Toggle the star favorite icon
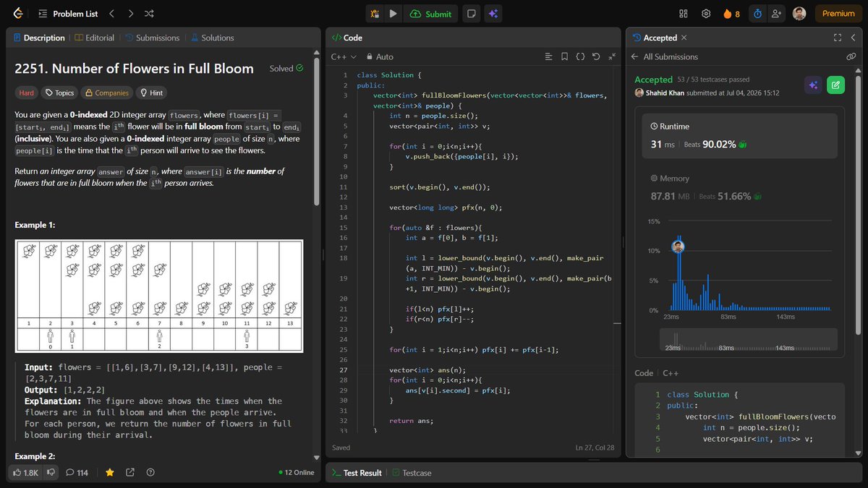 [x=110, y=472]
